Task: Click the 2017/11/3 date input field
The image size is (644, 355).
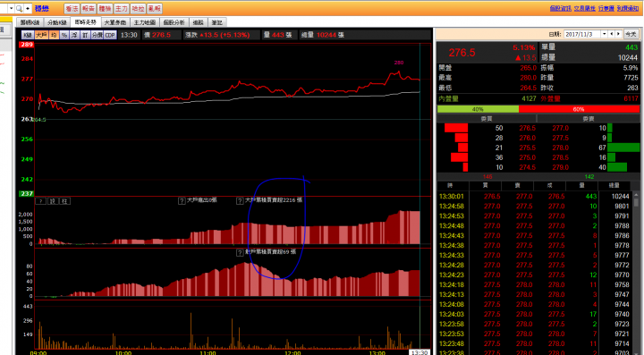Action: click(582, 34)
